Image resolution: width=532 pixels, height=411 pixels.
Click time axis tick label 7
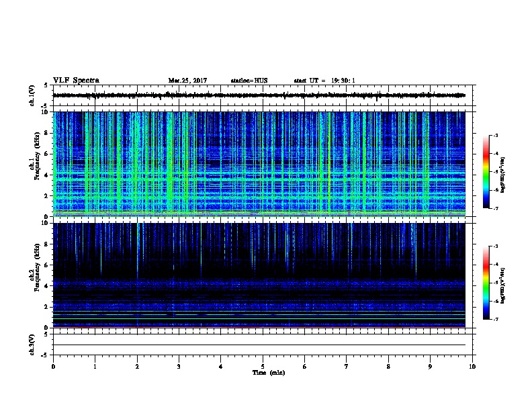coord(347,366)
